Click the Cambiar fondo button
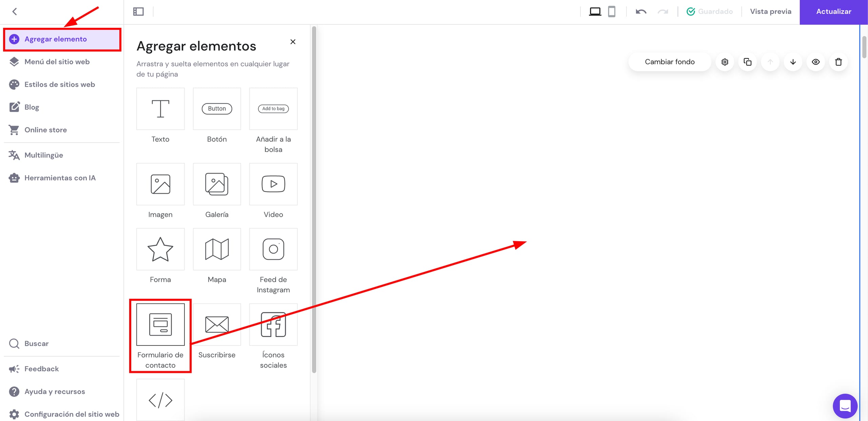Image resolution: width=868 pixels, height=421 pixels. 670,62
